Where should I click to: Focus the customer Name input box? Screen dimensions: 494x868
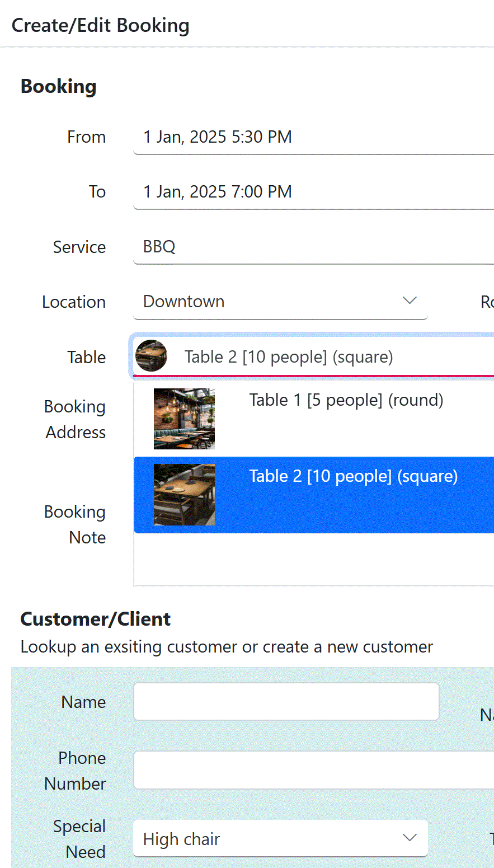click(x=286, y=701)
